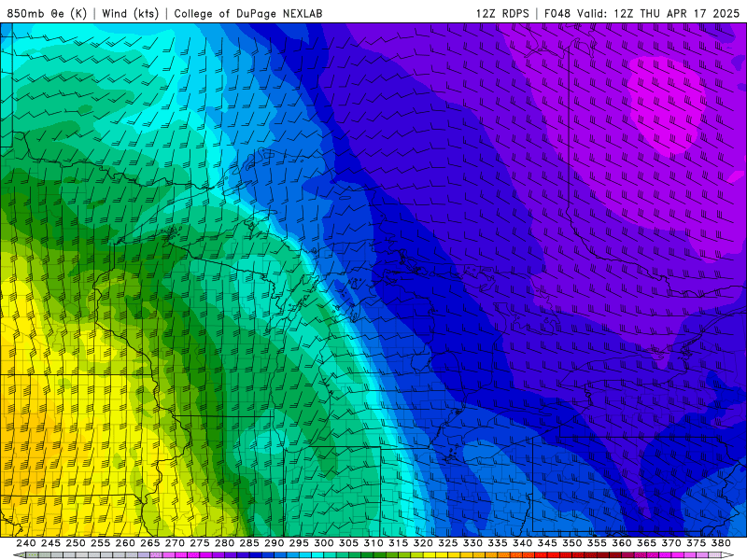This screenshot has width=747, height=560.
Task: Click the 325 legend value
Action: [x=448, y=543]
